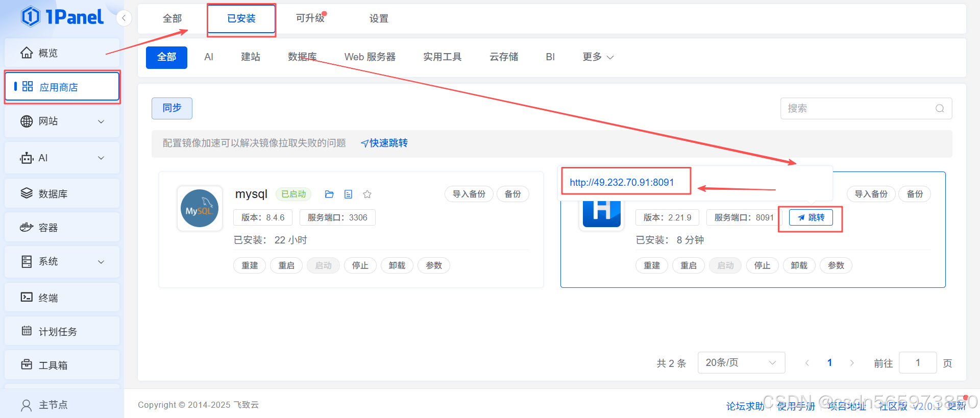Viewport: 980px width, 418px height.
Task: Open the 概览 overview page
Action: tap(62, 53)
